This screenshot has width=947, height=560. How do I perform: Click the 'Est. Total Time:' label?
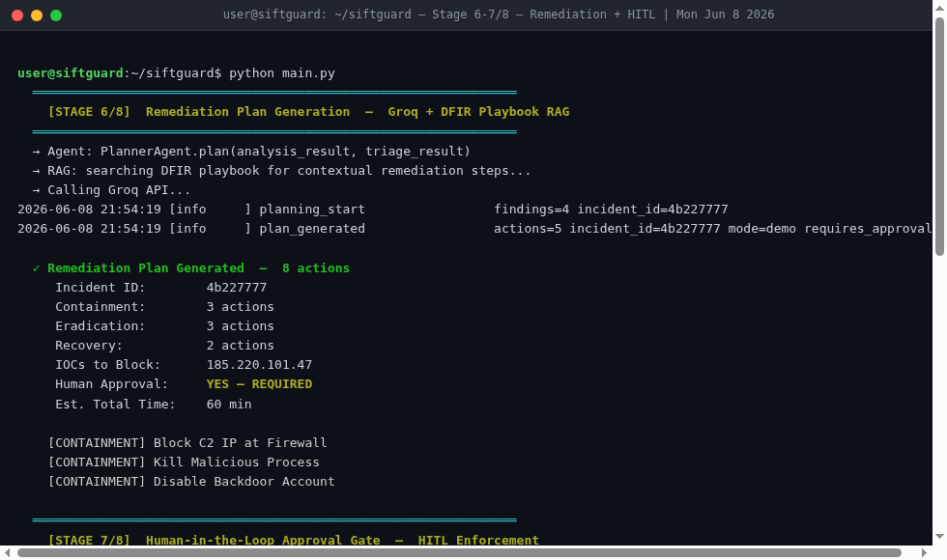pos(115,404)
